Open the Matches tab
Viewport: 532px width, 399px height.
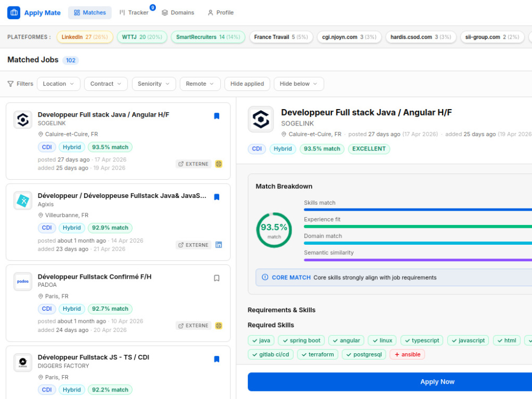pos(90,13)
